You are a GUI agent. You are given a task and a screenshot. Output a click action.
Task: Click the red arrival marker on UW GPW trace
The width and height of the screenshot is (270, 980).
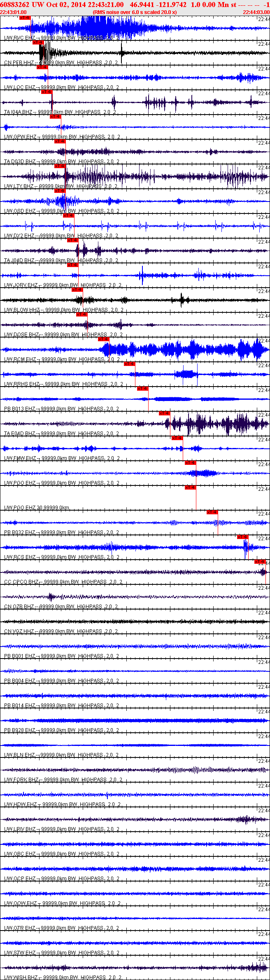click(55, 117)
